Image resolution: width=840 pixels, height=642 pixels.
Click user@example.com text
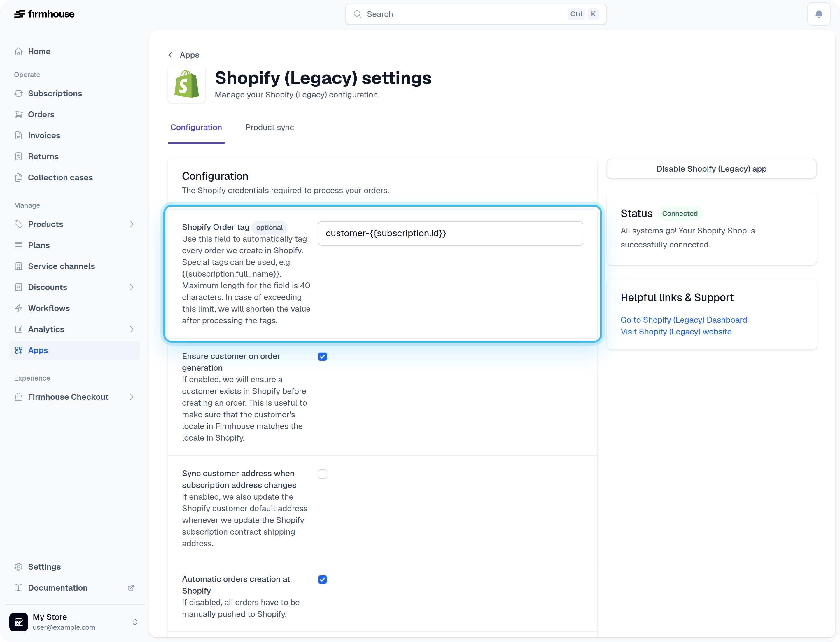click(64, 627)
